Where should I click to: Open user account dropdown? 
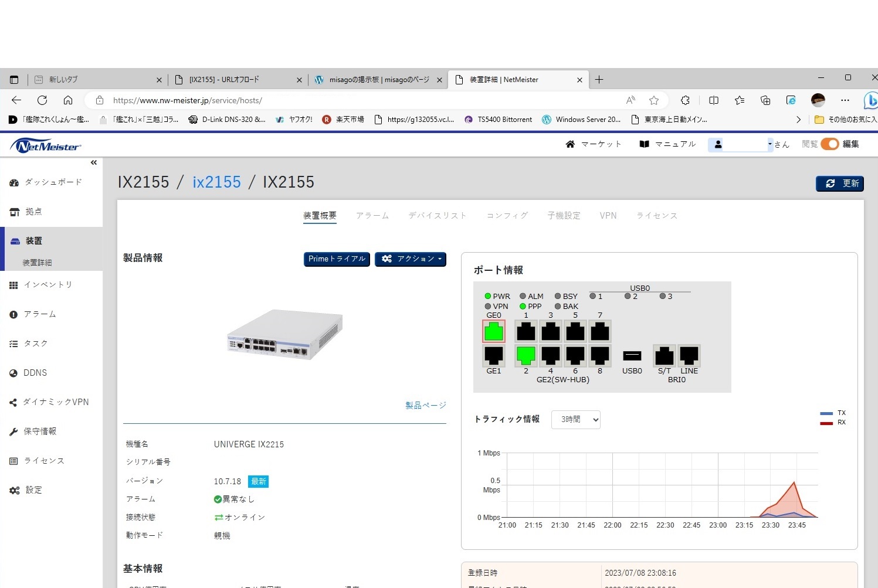click(x=741, y=144)
